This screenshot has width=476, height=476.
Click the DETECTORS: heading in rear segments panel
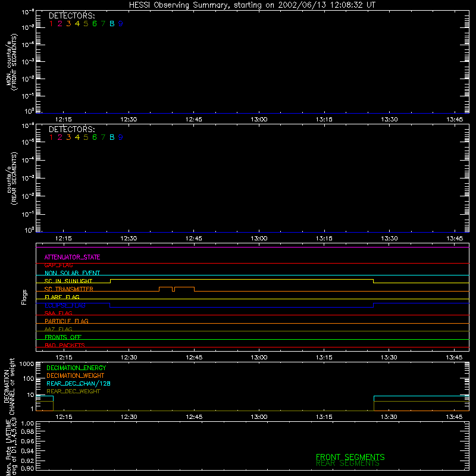tap(72, 129)
